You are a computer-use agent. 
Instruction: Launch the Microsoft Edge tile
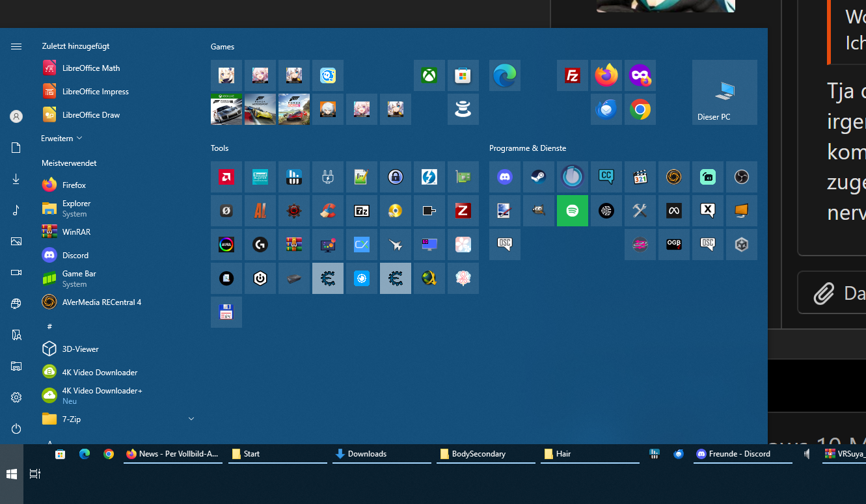coord(505,75)
